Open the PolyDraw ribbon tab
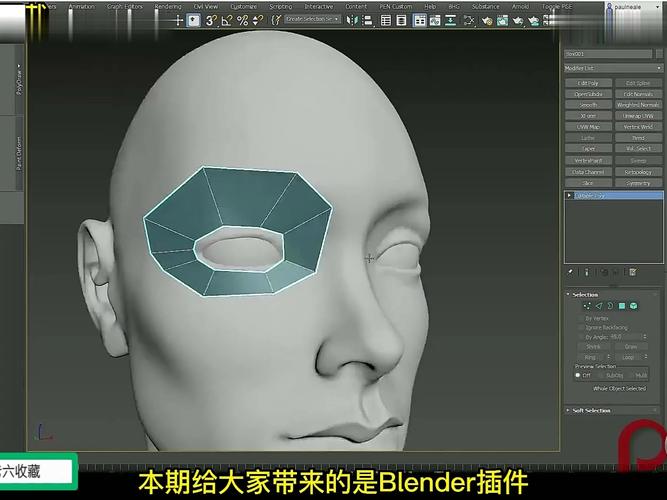 [x=19, y=79]
